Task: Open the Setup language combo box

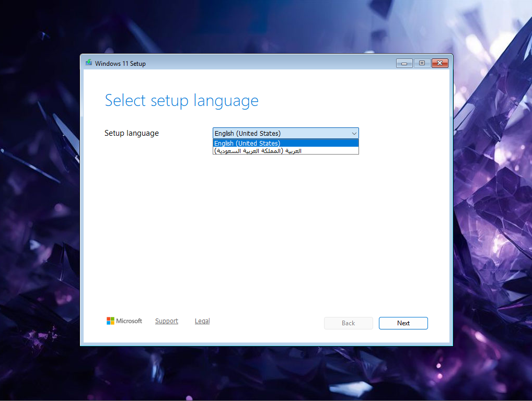Action: pos(285,133)
